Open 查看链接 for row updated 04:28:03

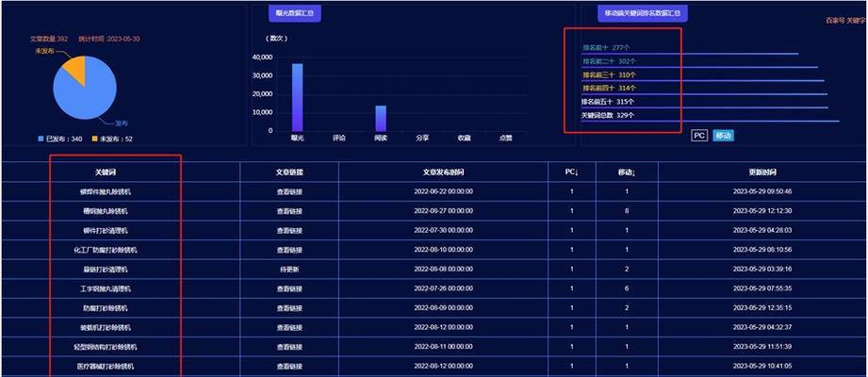[x=289, y=230]
